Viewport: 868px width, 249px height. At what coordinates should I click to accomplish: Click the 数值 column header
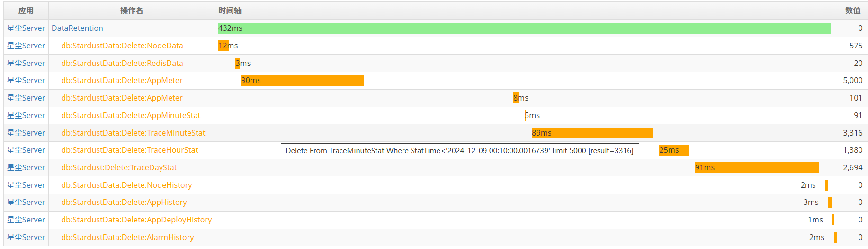[853, 10]
